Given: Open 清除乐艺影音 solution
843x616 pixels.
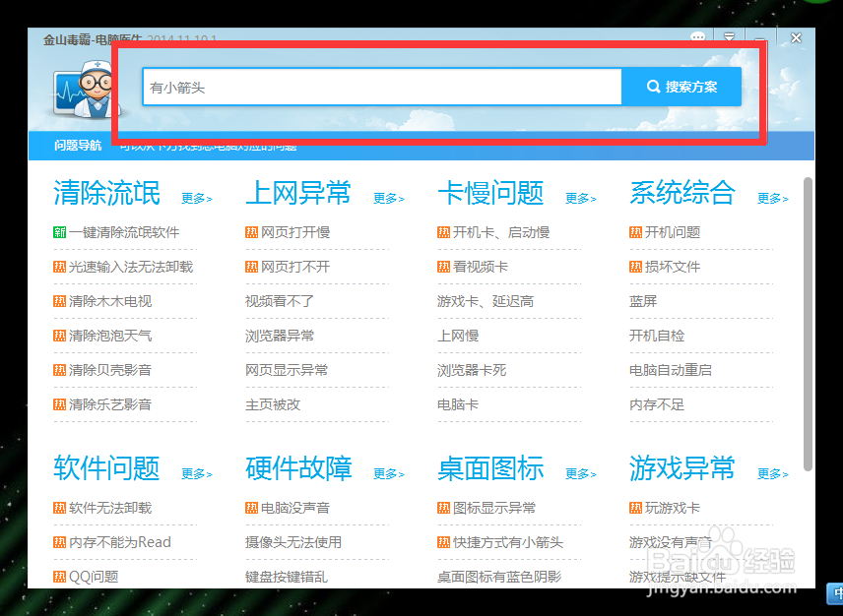Looking at the screenshot, I should click(110, 404).
